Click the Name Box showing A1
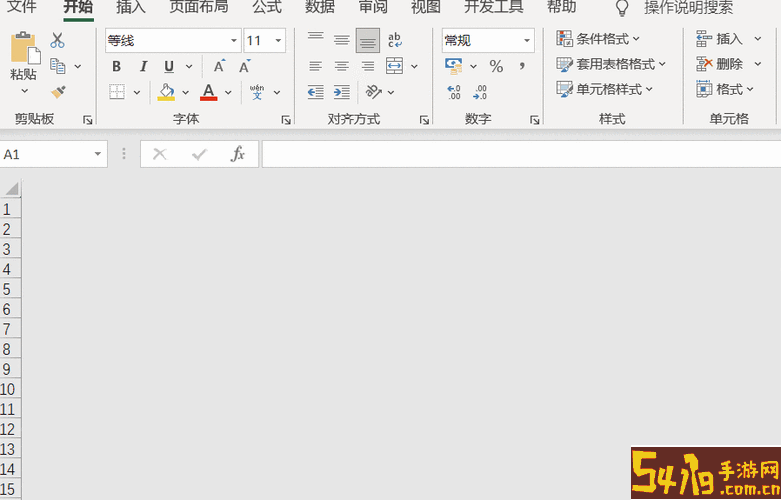The width and height of the screenshot is (781, 500). click(53, 154)
